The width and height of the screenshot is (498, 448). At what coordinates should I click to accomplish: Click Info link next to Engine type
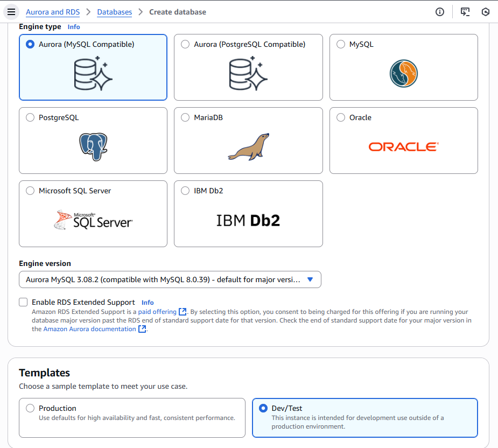click(x=74, y=26)
